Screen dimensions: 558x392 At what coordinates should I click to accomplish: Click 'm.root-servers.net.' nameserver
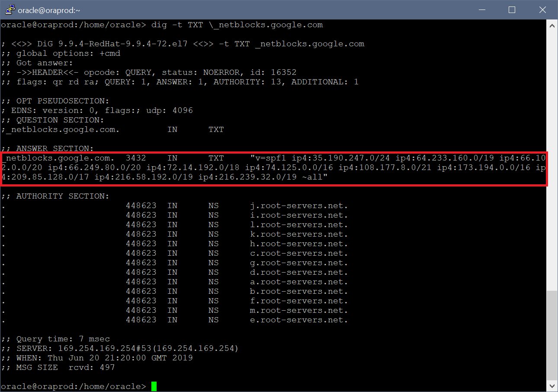(x=299, y=310)
